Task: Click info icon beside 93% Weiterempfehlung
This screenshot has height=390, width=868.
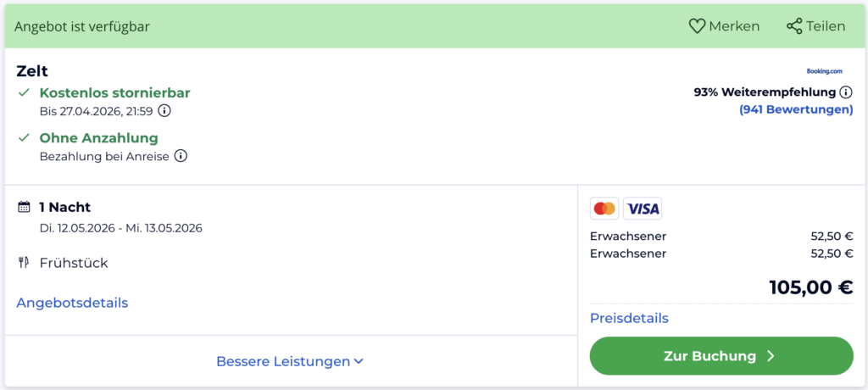Action: (845, 92)
